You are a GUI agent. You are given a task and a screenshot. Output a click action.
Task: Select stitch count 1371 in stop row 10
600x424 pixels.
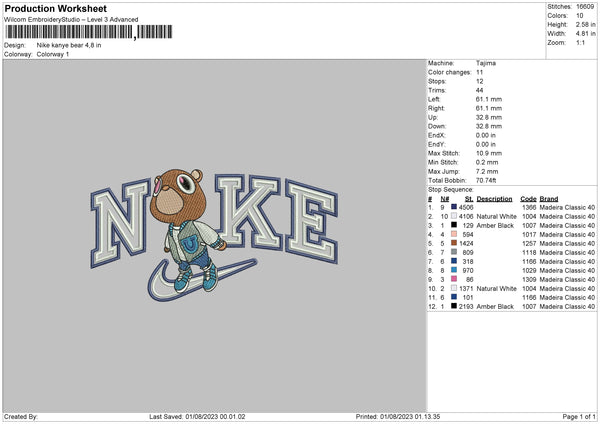coord(466,289)
